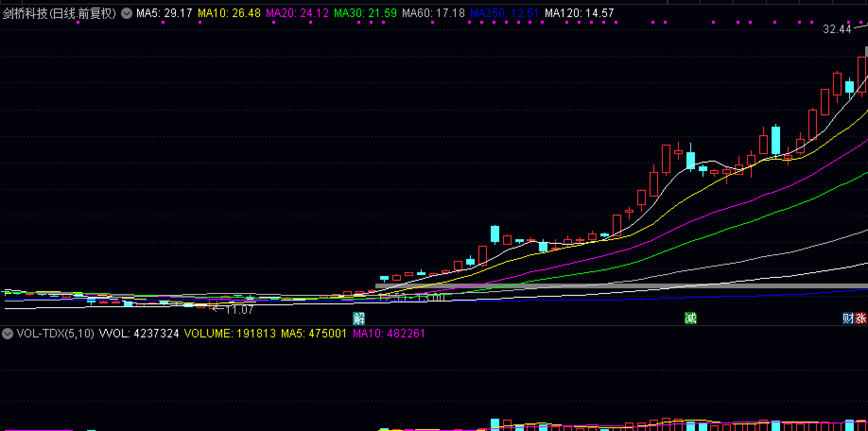This screenshot has width=868, height=431.
Task: Click the VVOL: 4237324 value
Action: pos(139,334)
